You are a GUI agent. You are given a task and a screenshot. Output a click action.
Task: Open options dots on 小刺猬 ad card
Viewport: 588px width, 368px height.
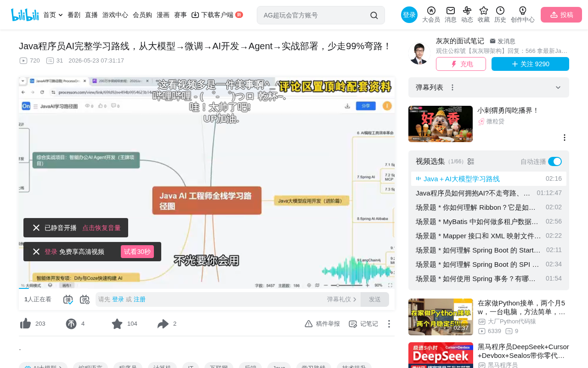tap(565, 138)
